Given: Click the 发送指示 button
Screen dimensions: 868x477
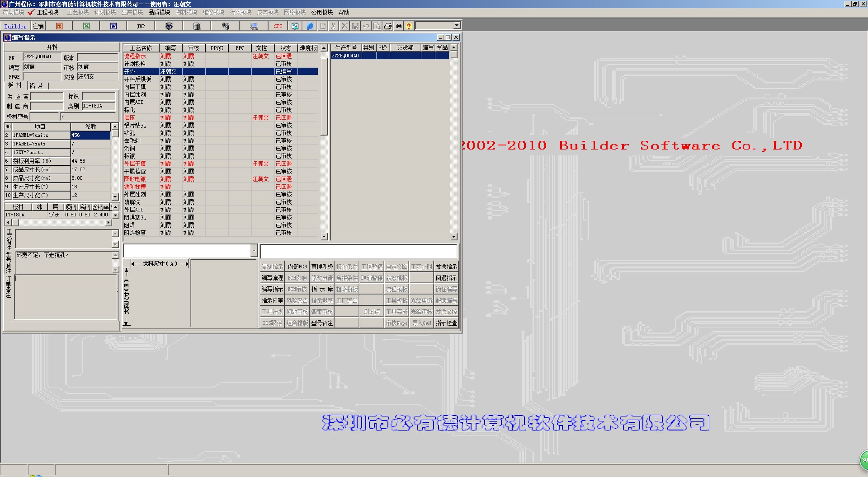Looking at the screenshot, I should click(446, 267).
